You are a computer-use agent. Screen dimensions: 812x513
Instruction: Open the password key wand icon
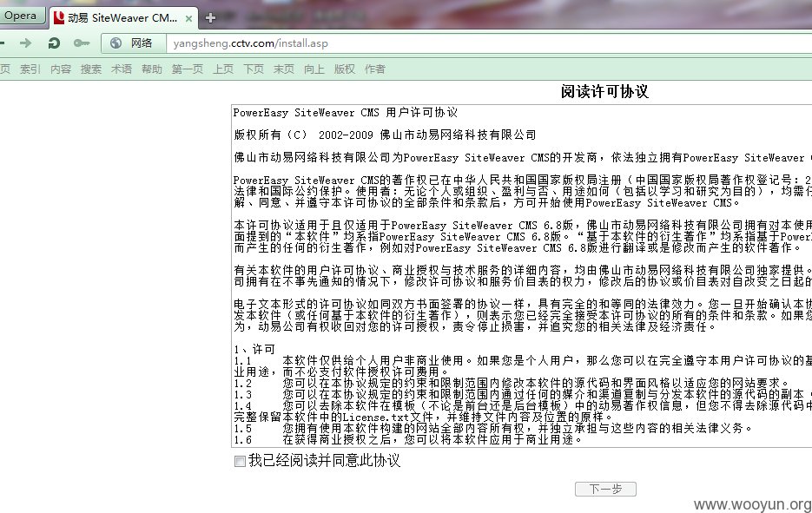(82, 43)
